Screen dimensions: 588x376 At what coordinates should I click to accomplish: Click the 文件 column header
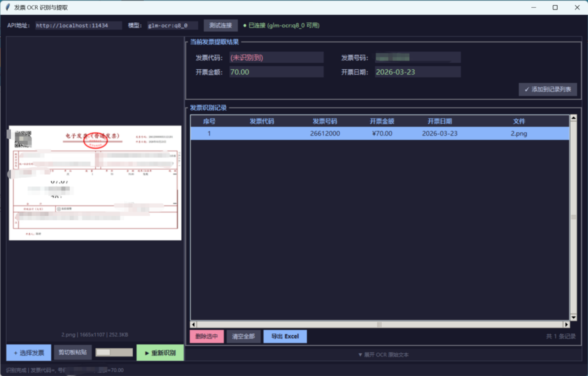pos(519,121)
